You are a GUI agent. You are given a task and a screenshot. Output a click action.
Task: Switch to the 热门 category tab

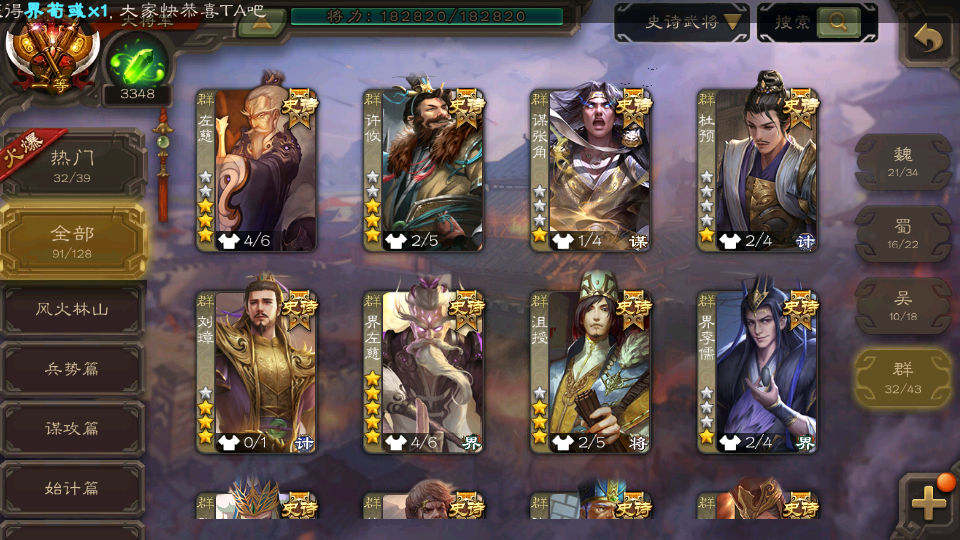point(72,165)
